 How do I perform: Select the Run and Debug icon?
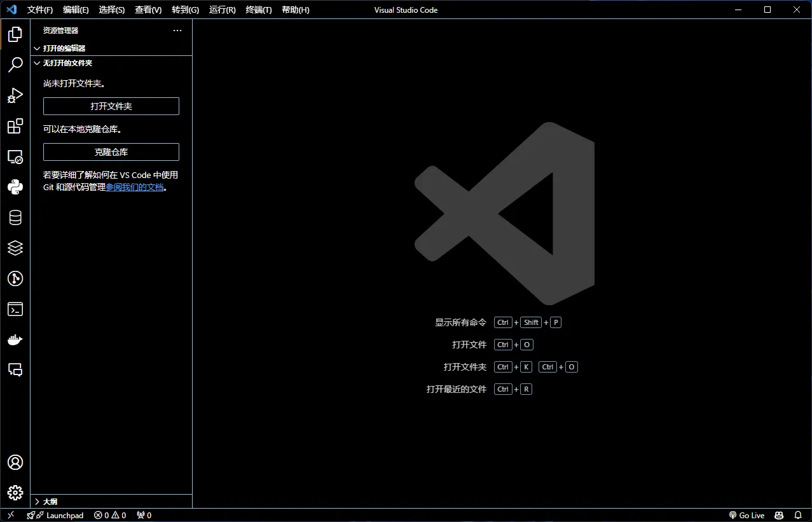pos(15,95)
